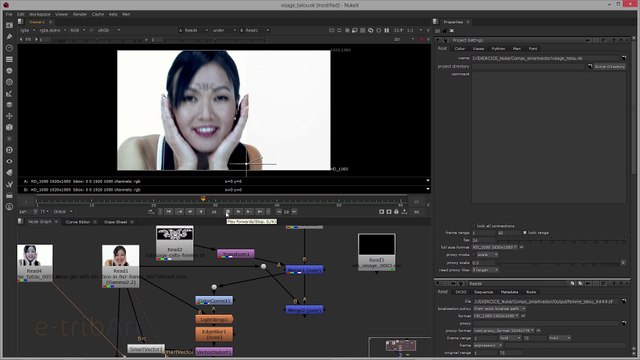
Task: Open the Python tab in Project Settings
Action: coord(498,49)
